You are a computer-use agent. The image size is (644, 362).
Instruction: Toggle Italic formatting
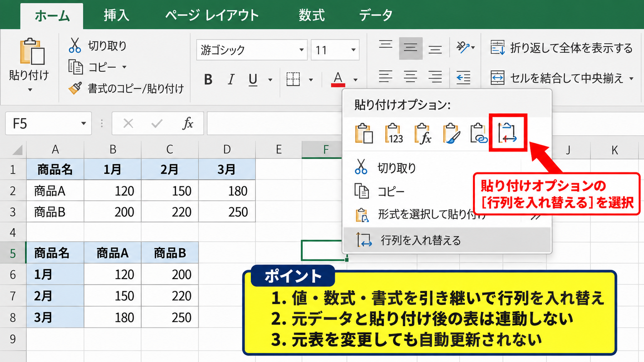pos(231,80)
